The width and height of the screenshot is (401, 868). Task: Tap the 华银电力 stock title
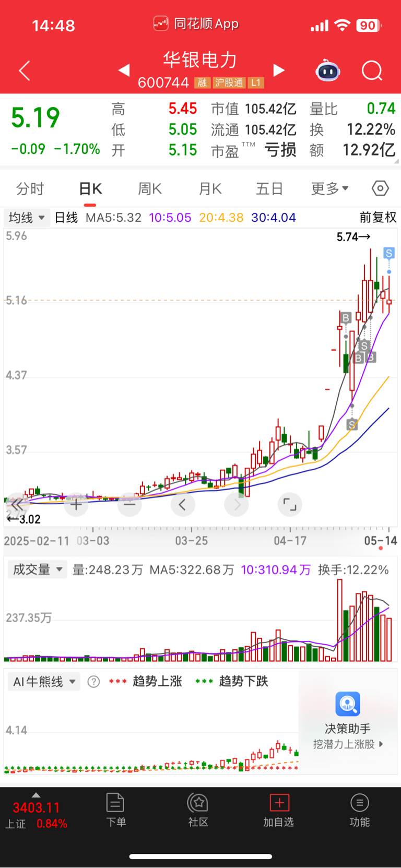tap(200, 60)
